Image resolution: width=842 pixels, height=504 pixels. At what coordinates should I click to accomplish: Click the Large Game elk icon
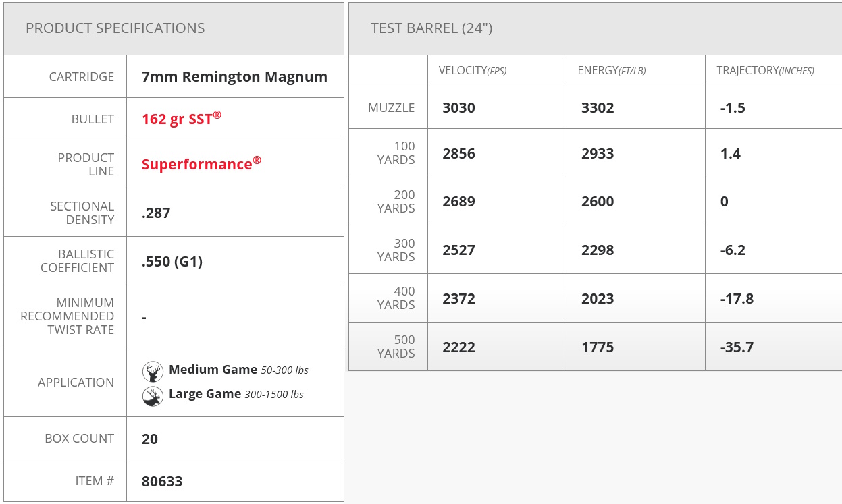coord(153,395)
